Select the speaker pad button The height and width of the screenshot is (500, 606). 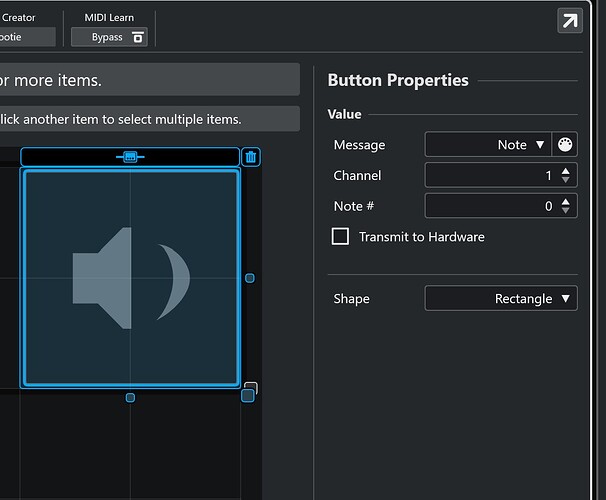pos(130,278)
